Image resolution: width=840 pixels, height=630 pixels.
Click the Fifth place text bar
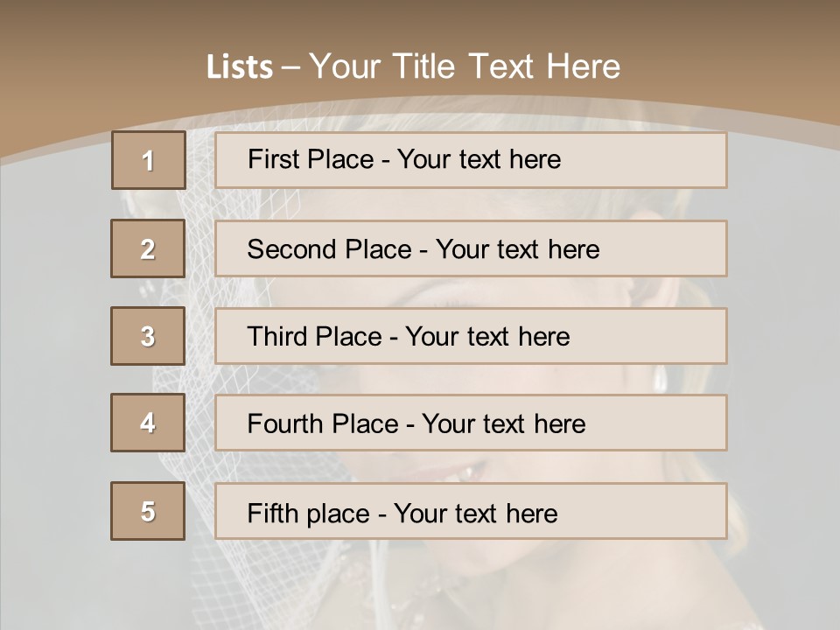pos(471,512)
